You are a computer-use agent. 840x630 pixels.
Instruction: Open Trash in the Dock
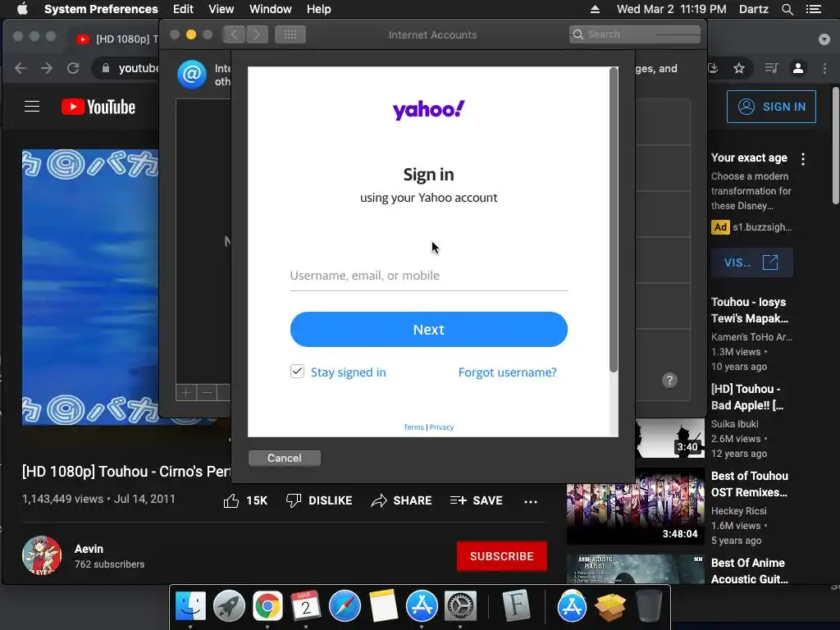pos(650,606)
